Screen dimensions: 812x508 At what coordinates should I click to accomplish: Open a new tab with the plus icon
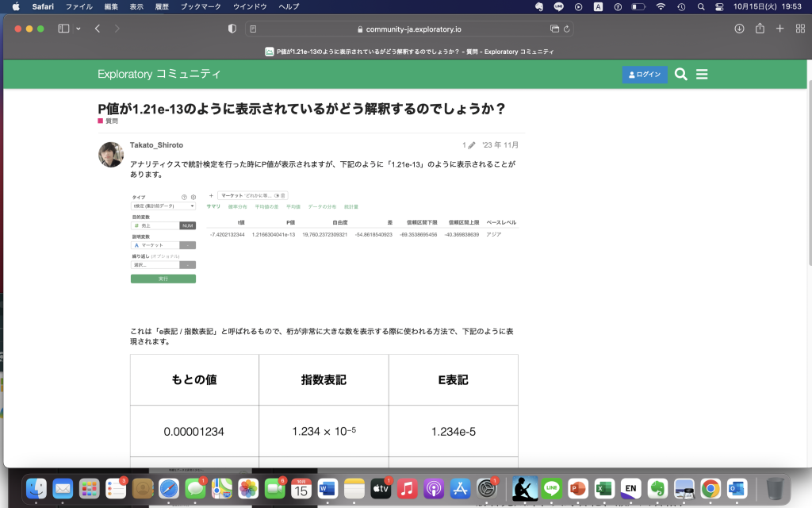click(779, 28)
